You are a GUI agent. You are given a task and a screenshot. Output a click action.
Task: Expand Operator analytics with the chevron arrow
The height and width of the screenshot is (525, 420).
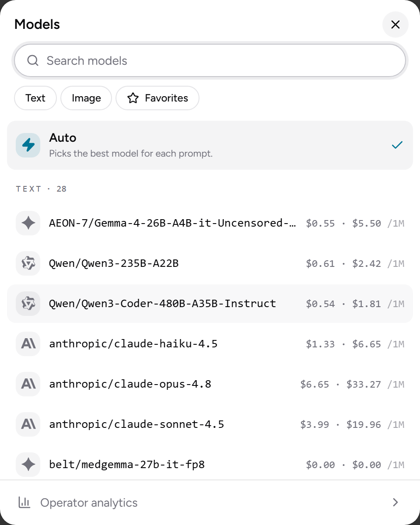click(395, 502)
